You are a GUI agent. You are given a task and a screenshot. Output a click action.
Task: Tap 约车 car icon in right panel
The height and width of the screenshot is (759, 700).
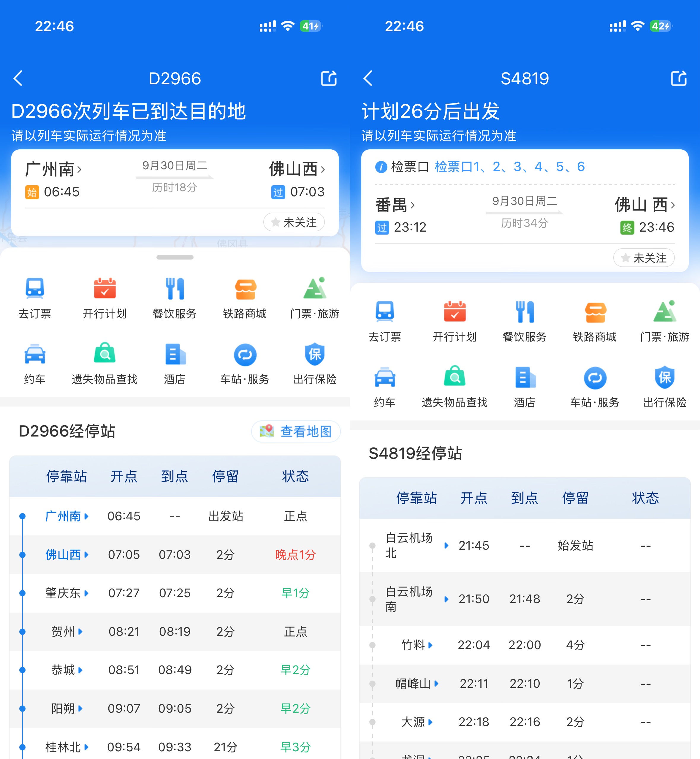(x=384, y=378)
